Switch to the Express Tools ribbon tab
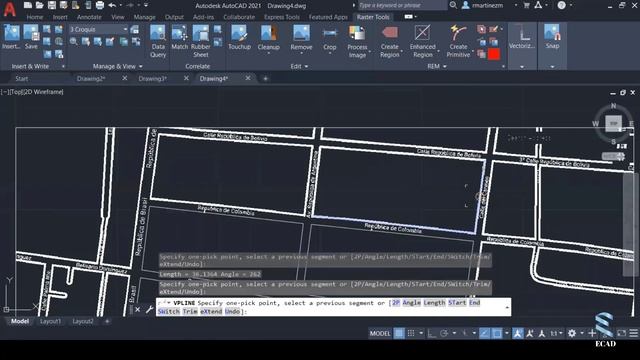Image resolution: width=640 pixels, height=360 pixels. [x=282, y=17]
